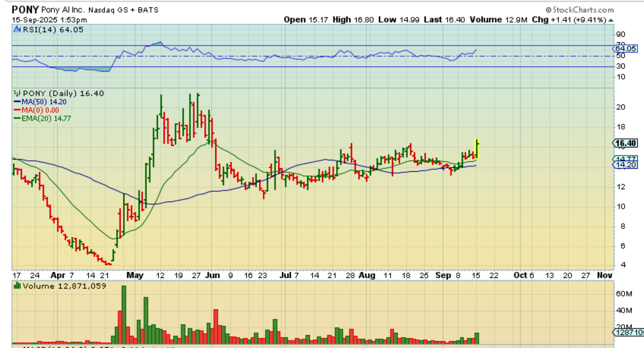Click the 64.05 RSI value axis tag
The height and width of the screenshot is (348, 644).
[x=625, y=49]
